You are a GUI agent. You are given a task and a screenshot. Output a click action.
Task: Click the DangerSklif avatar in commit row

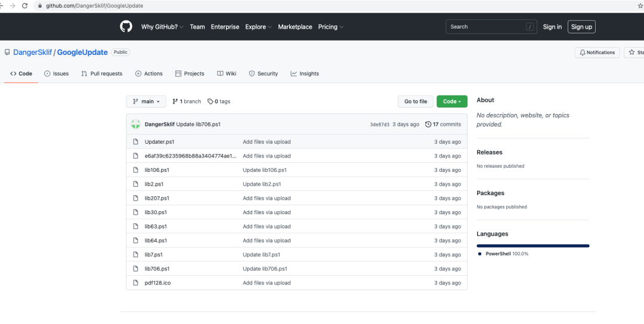point(135,124)
